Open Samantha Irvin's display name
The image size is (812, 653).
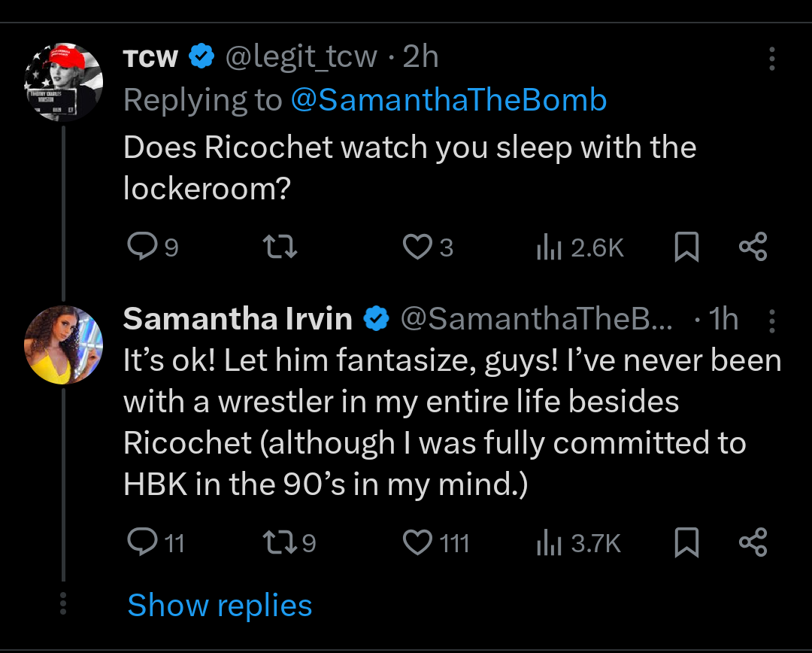click(238, 319)
